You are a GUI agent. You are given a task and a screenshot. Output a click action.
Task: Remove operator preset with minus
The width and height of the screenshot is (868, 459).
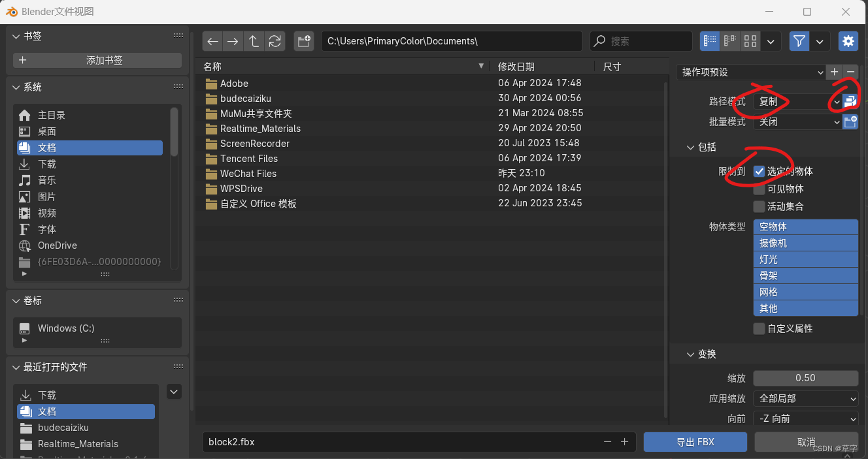coord(850,72)
